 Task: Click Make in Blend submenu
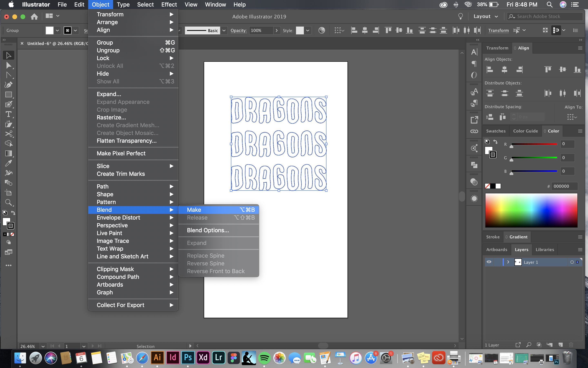tap(219, 210)
